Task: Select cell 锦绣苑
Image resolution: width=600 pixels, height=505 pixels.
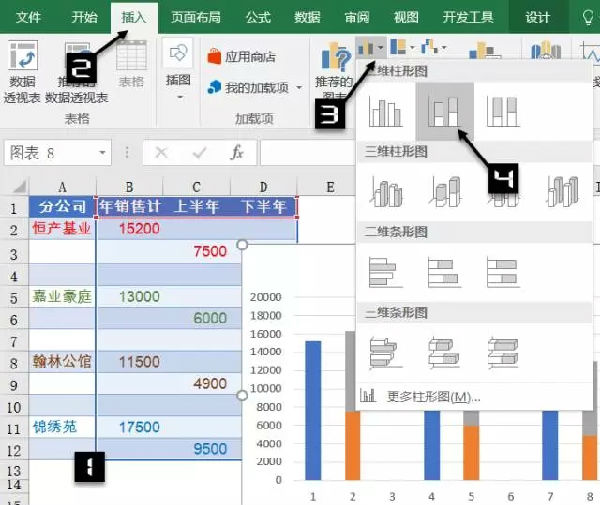Action: 62,427
